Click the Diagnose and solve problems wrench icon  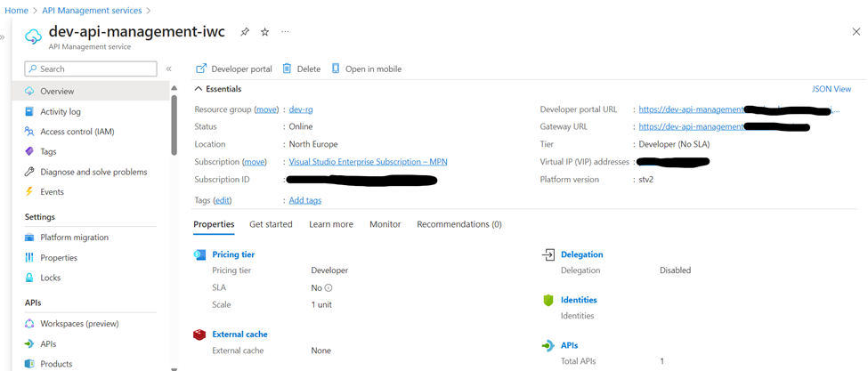[30, 172]
